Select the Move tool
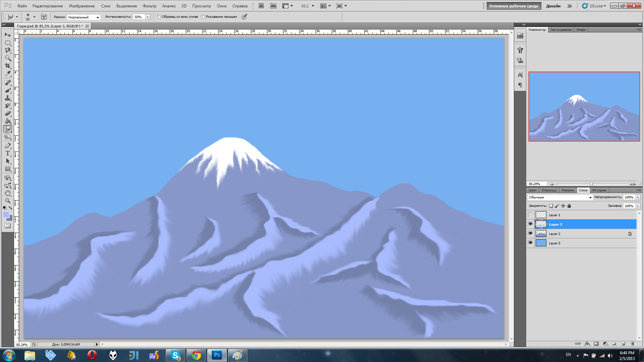 (x=8, y=35)
